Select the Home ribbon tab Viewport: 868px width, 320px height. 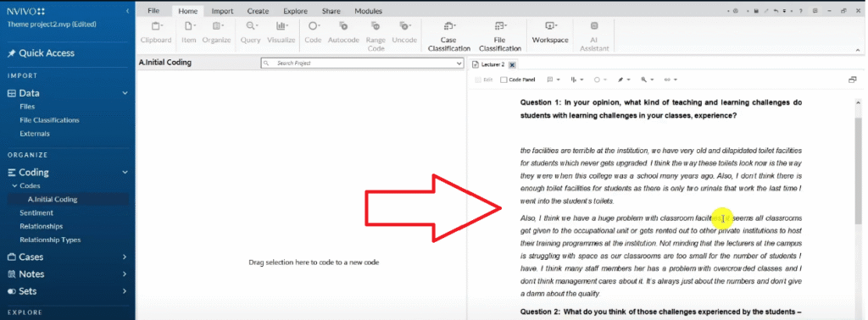click(x=187, y=11)
